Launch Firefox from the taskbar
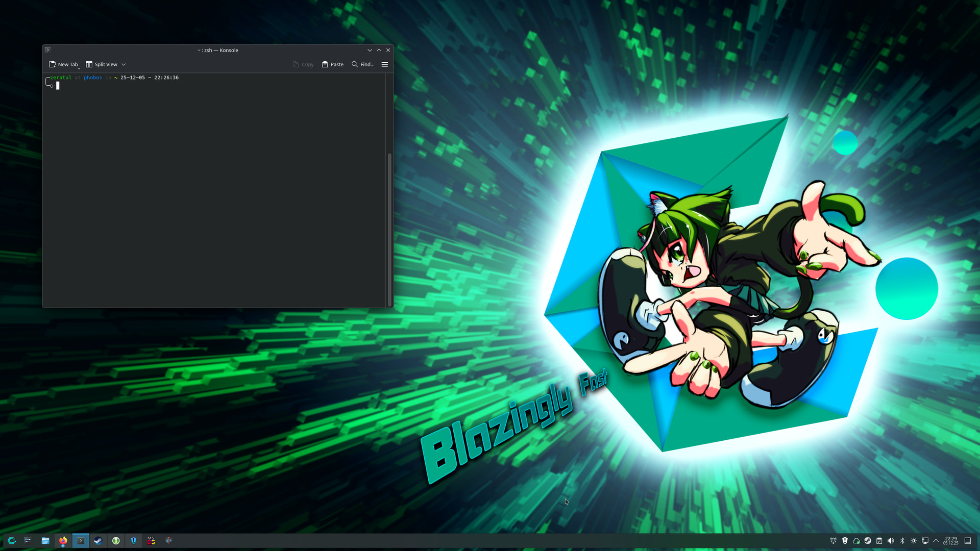 [x=63, y=541]
